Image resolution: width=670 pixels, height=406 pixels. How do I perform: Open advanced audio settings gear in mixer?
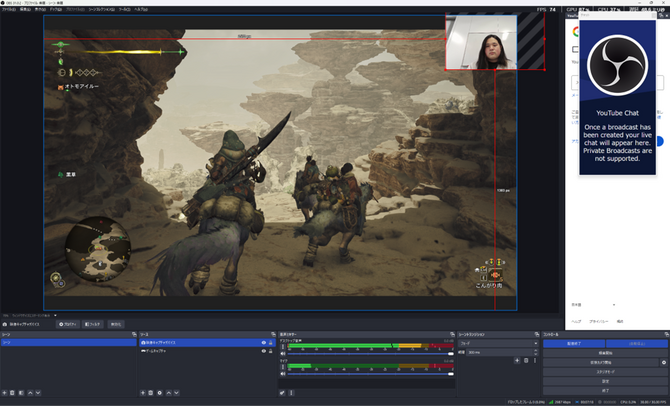click(283, 392)
